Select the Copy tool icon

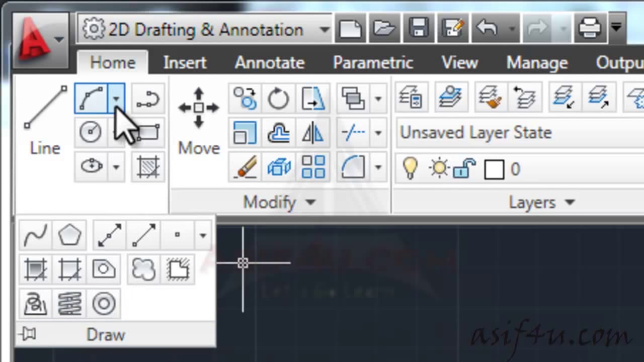[245, 99]
